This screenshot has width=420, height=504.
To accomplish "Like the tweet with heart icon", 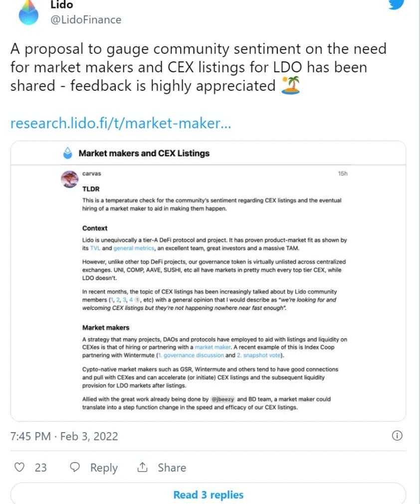I will point(20,468).
